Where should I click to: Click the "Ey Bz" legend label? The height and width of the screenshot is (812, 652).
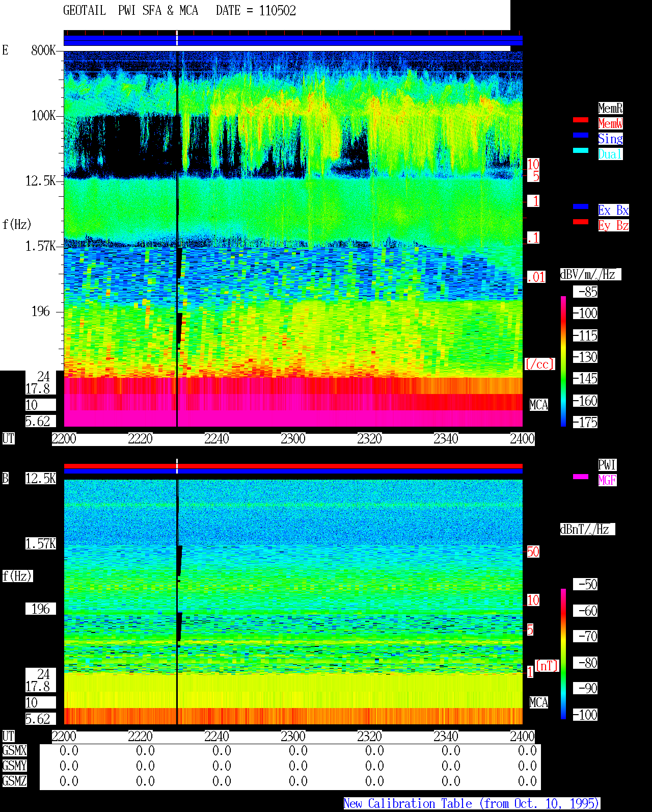pyautogui.click(x=613, y=225)
